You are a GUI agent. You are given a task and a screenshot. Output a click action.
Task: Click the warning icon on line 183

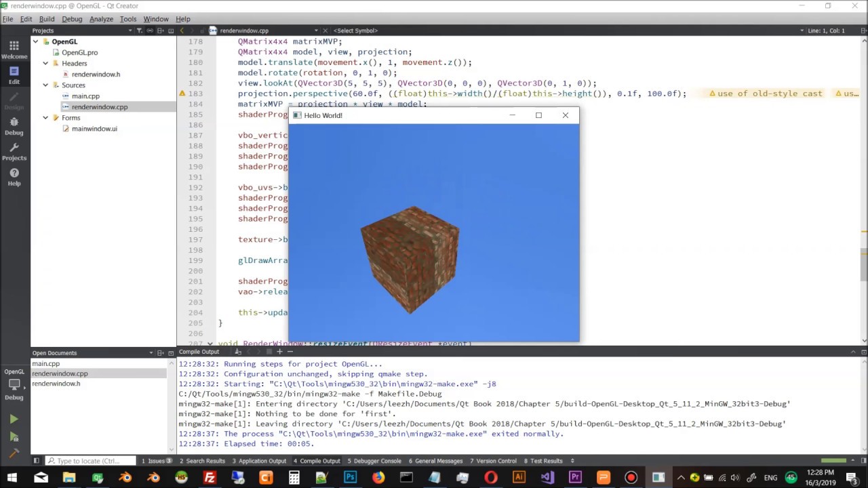coord(182,94)
